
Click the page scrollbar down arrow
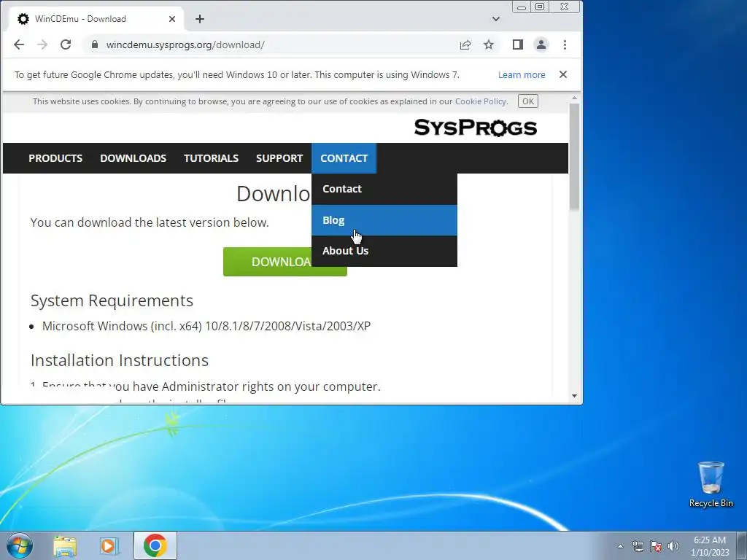point(574,396)
